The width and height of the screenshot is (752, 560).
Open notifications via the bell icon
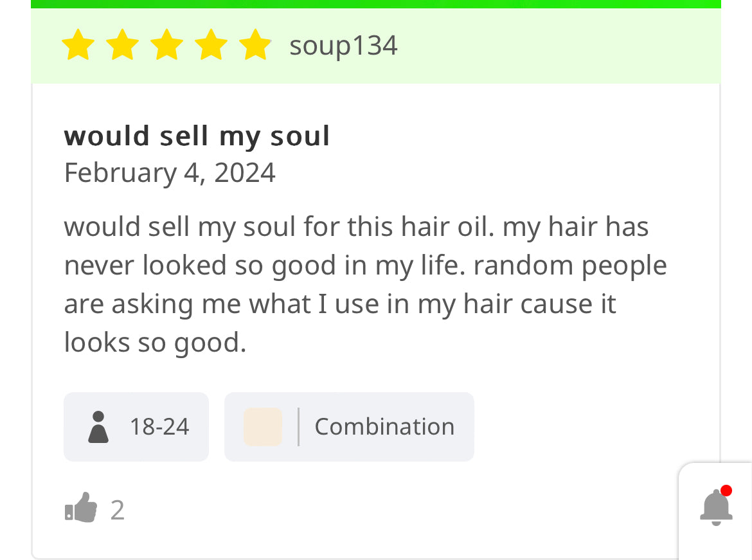click(715, 508)
